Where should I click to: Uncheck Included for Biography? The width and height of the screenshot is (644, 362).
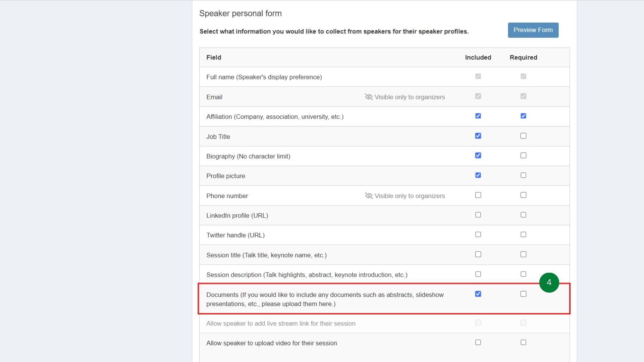click(478, 155)
